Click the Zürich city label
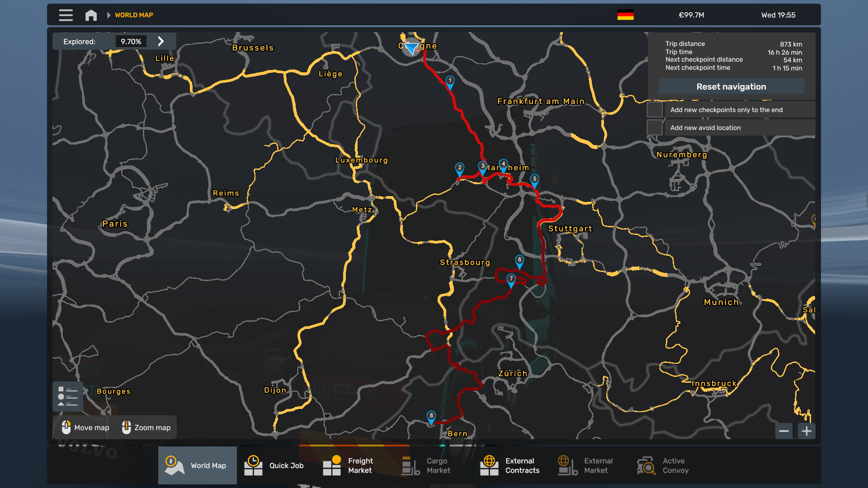 coord(513,374)
